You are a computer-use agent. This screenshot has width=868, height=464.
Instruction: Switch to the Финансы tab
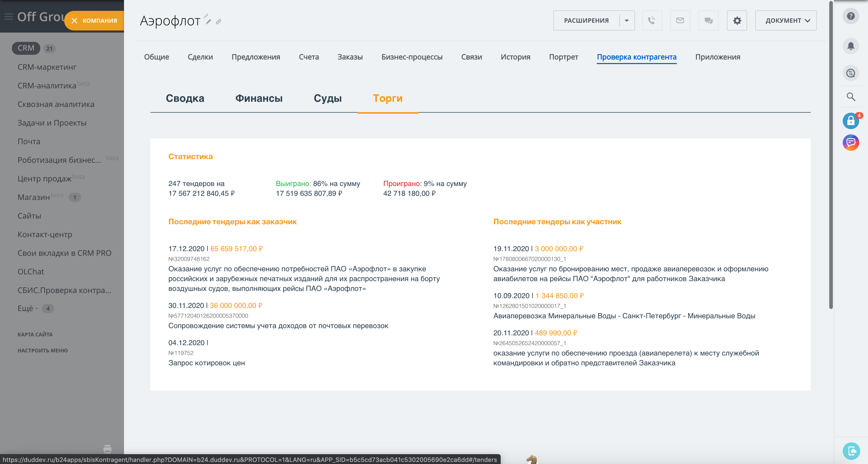tap(259, 98)
